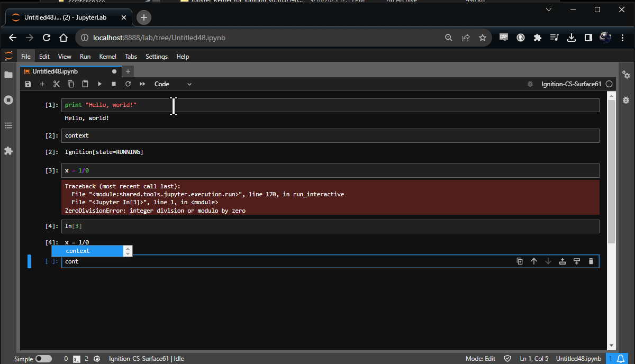Select the context autocomplete suggestion
Screen dimensions: 635x364
point(87,251)
